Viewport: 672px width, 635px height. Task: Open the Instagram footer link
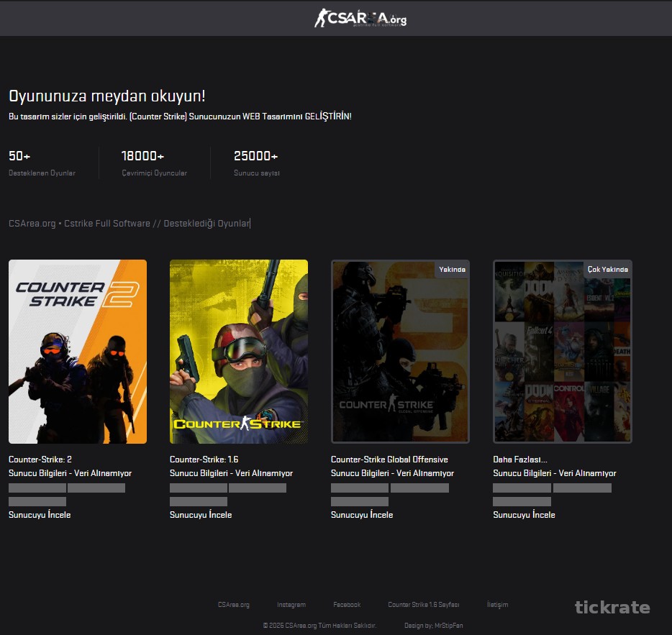[x=291, y=605]
